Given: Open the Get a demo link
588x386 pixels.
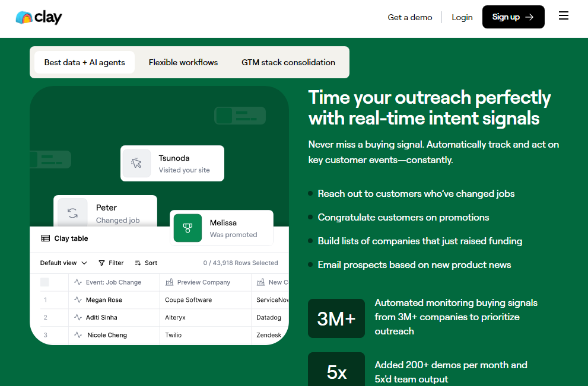Looking at the screenshot, I should click(409, 17).
